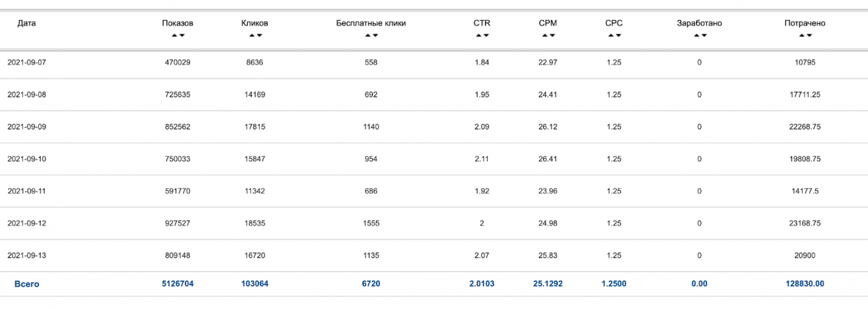868x309 pixels.
Task: Select the 2021-09-07 date row
Action: [x=434, y=63]
